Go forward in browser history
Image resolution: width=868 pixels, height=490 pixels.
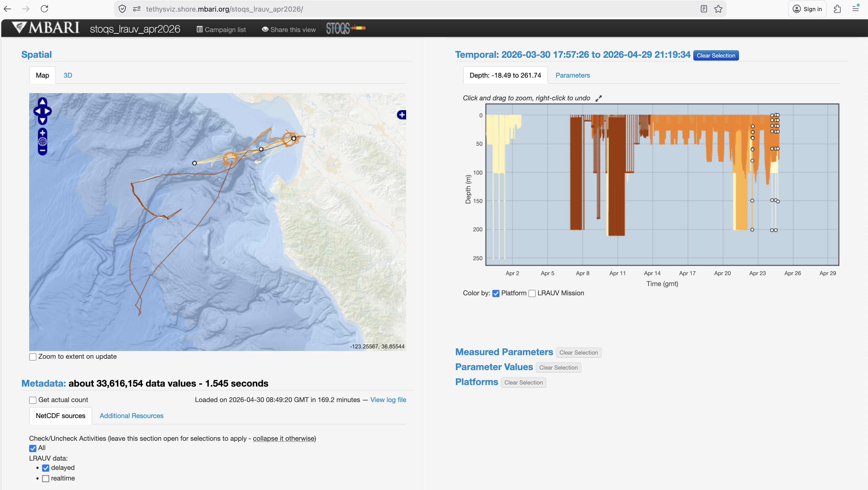[26, 9]
